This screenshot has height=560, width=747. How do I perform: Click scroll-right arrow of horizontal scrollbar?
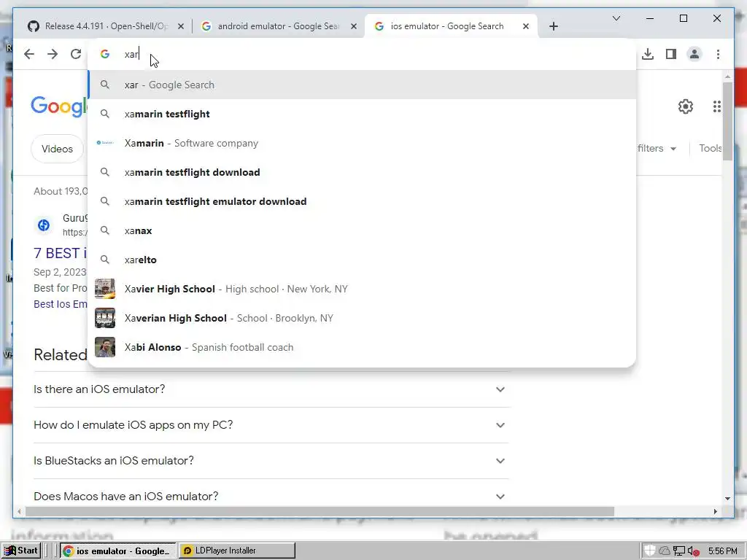click(x=715, y=511)
